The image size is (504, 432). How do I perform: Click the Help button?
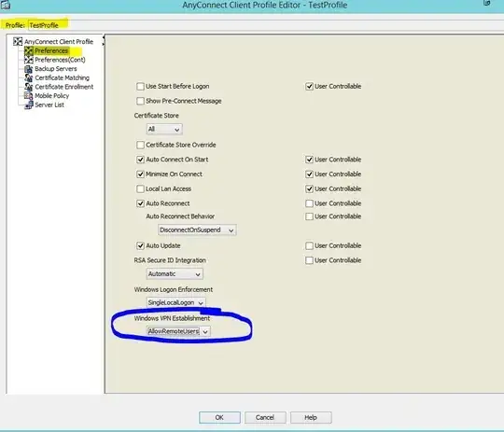(311, 417)
